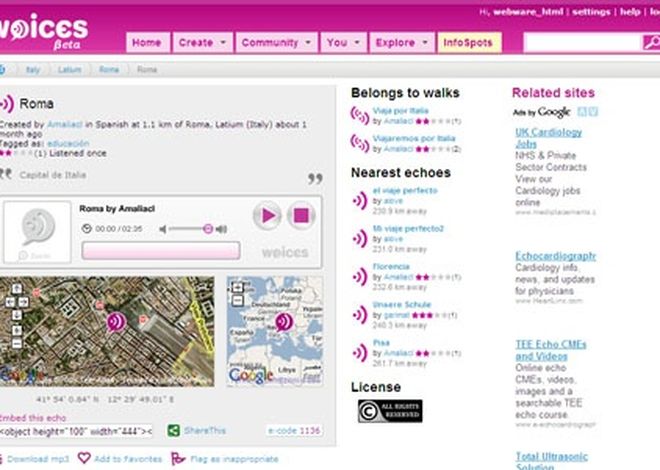The image size is (660, 470).
Task: Click the echo marker on satellite map
Action: pyautogui.click(x=116, y=322)
